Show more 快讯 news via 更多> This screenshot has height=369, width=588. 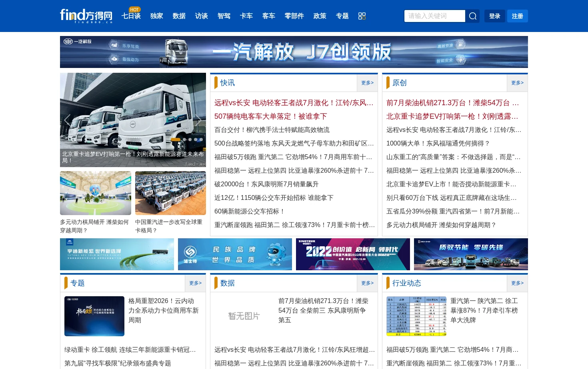click(367, 83)
